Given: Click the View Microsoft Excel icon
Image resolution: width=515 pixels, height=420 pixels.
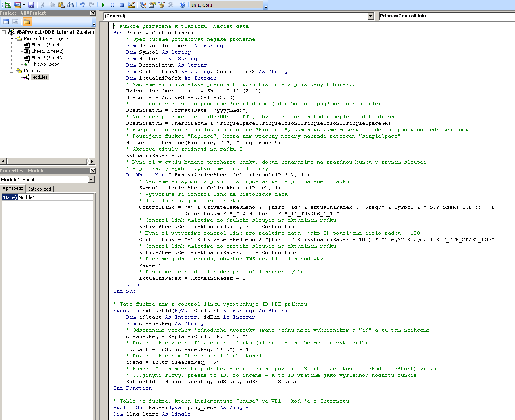Looking at the screenshot, I should [x=8, y=5].
